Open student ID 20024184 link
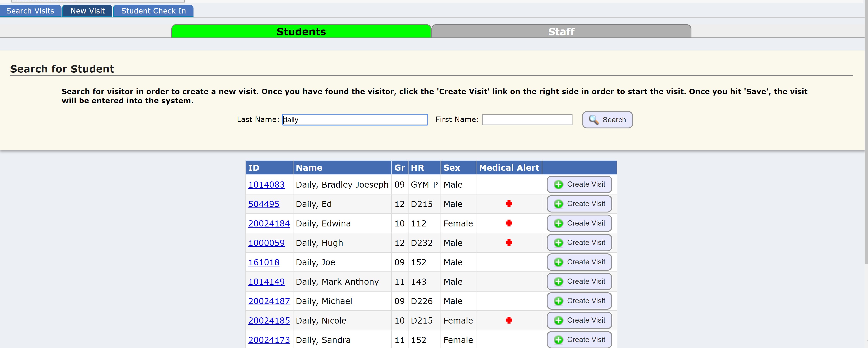 [x=269, y=223]
